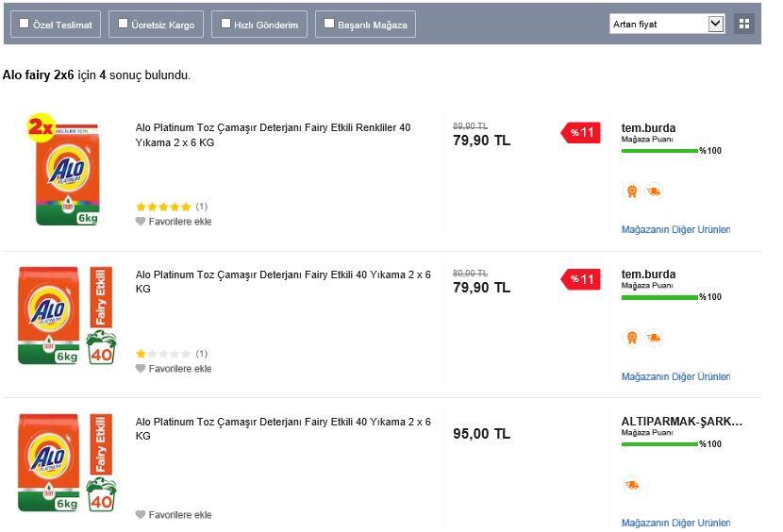The image size is (783, 532).
Task: Open the Artan fiyat sort dropdown
Action: pyautogui.click(x=667, y=24)
